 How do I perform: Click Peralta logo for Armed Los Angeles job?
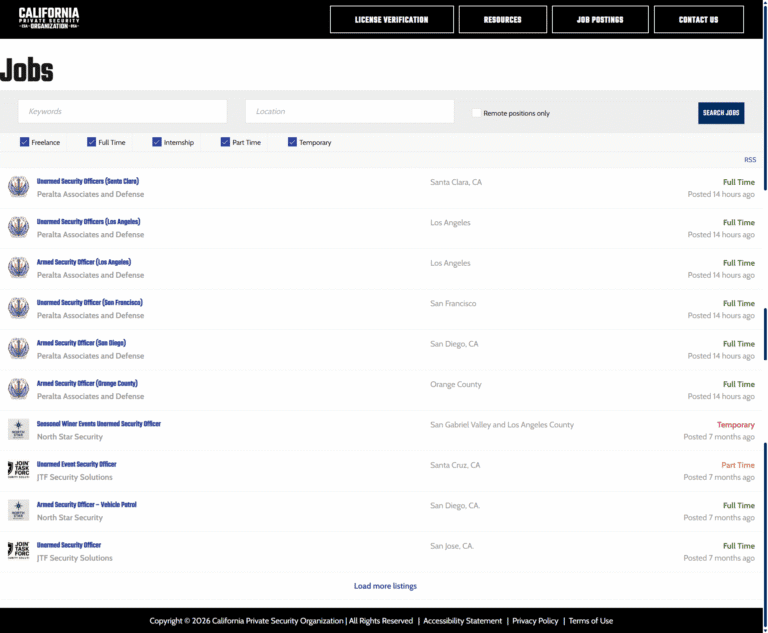[19, 268]
